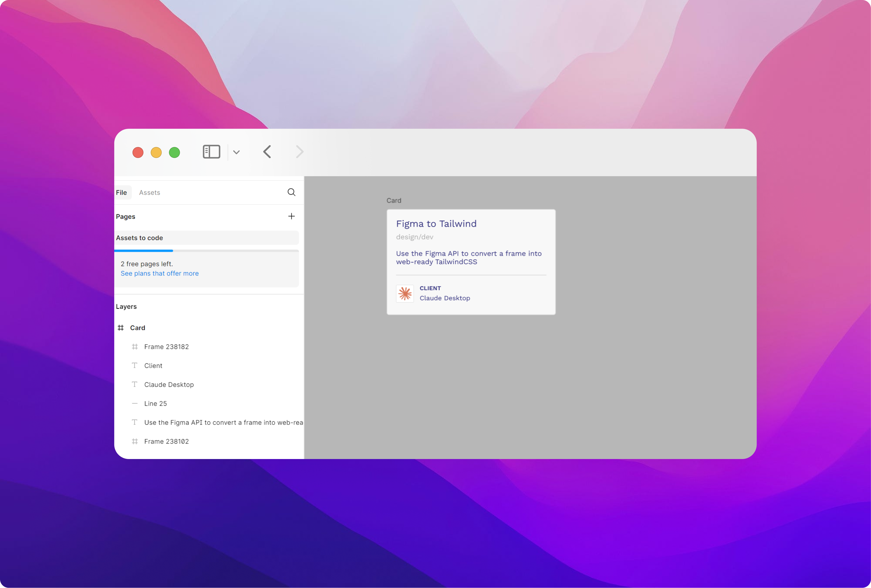Viewport: 871px width, 588px height.
Task: Click text icon beside Client layer
Action: (135, 365)
